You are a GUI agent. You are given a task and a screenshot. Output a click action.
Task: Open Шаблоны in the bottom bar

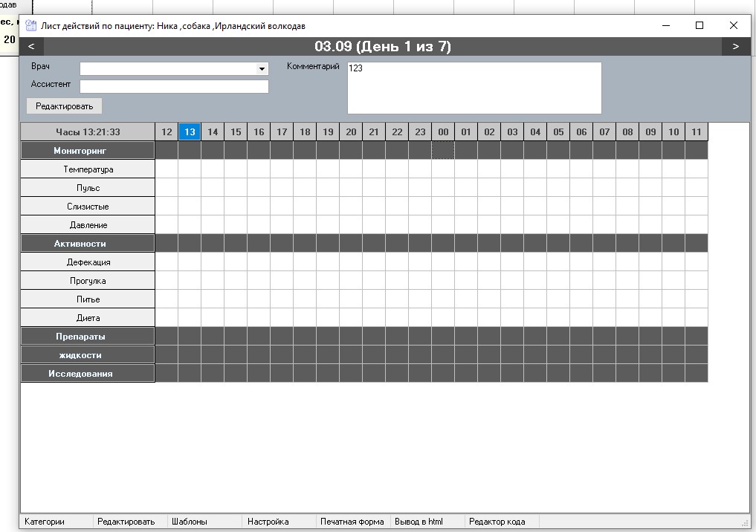coord(190,522)
